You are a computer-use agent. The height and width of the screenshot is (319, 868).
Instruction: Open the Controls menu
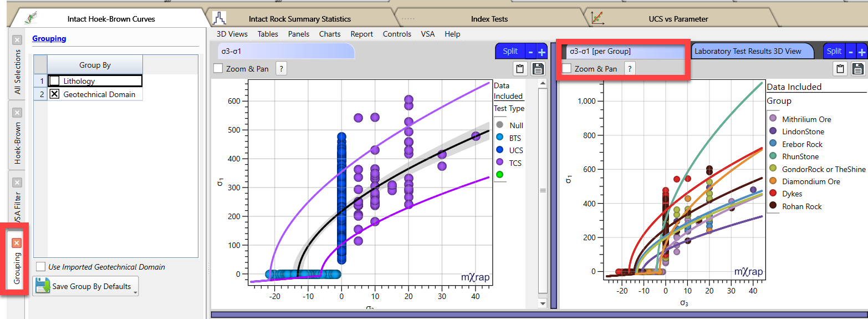[x=397, y=34]
